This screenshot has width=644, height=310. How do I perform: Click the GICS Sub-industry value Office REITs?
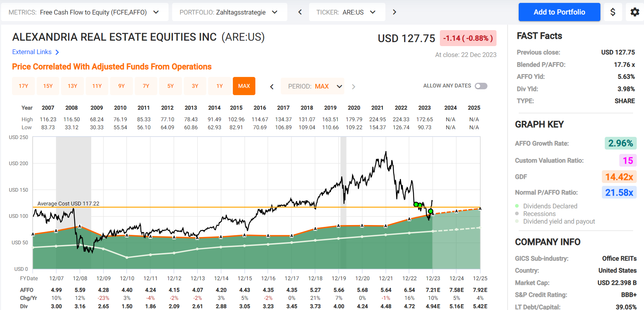[x=619, y=258]
